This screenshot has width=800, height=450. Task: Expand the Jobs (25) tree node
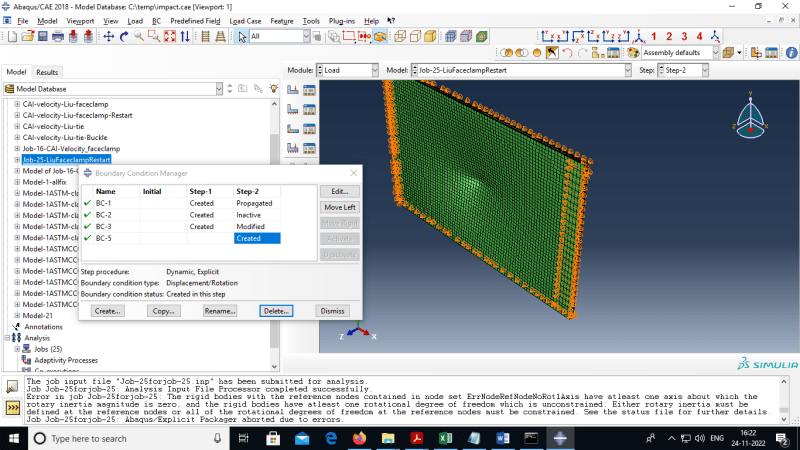[x=17, y=349]
